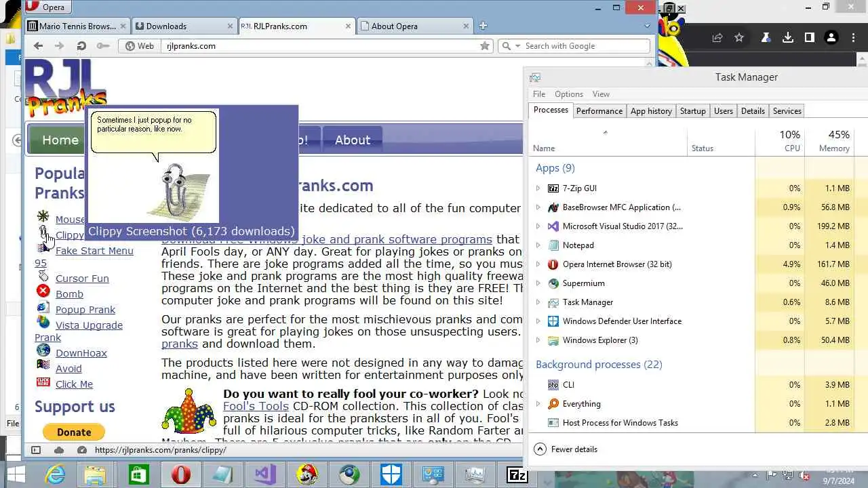The width and height of the screenshot is (868, 488).
Task: Click the Donate button
Action: [74, 432]
